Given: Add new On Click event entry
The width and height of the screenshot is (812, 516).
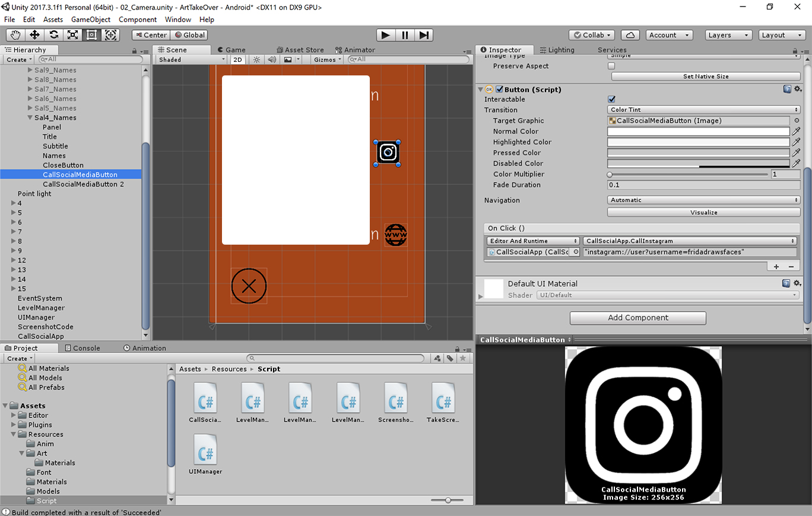Looking at the screenshot, I should (x=776, y=267).
